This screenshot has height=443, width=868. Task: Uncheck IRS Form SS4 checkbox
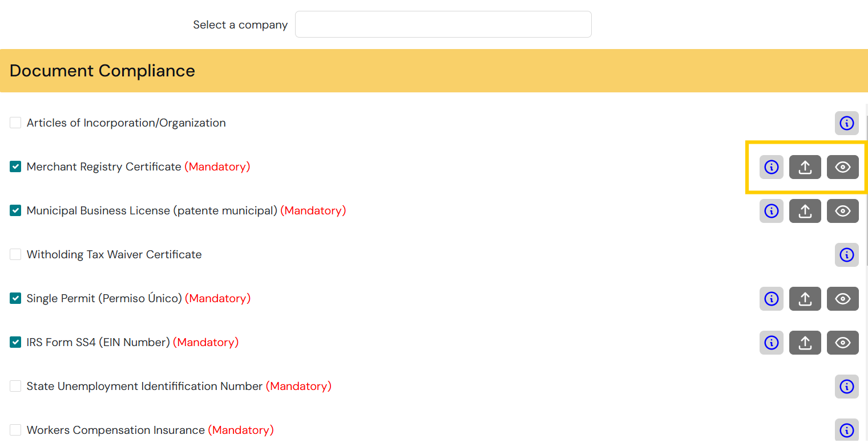(15, 342)
